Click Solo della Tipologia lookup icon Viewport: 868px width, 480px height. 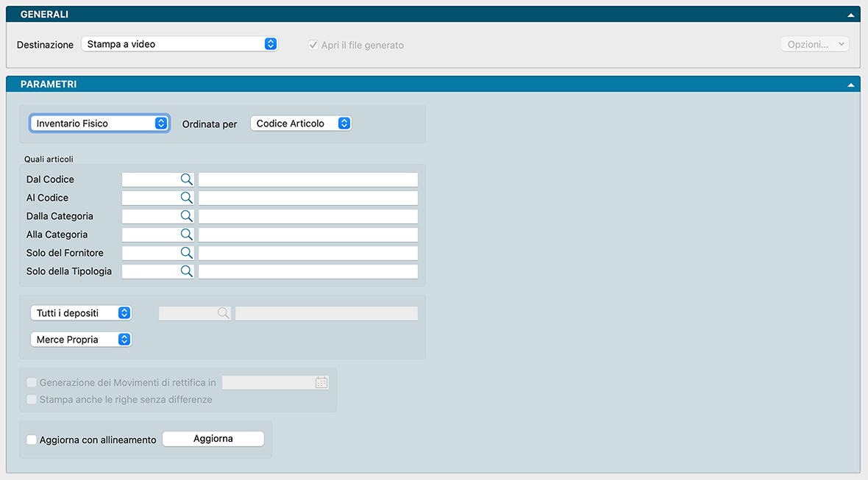click(186, 271)
